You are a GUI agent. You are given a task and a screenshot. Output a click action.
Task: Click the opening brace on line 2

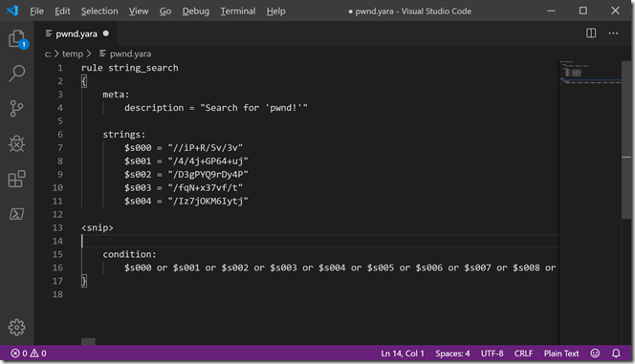84,81
